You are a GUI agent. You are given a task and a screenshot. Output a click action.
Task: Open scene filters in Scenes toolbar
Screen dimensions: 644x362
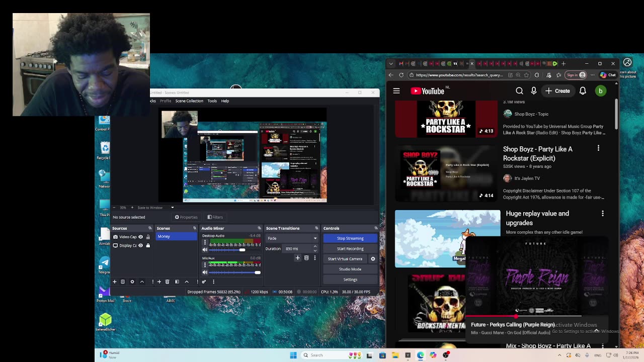click(x=177, y=282)
